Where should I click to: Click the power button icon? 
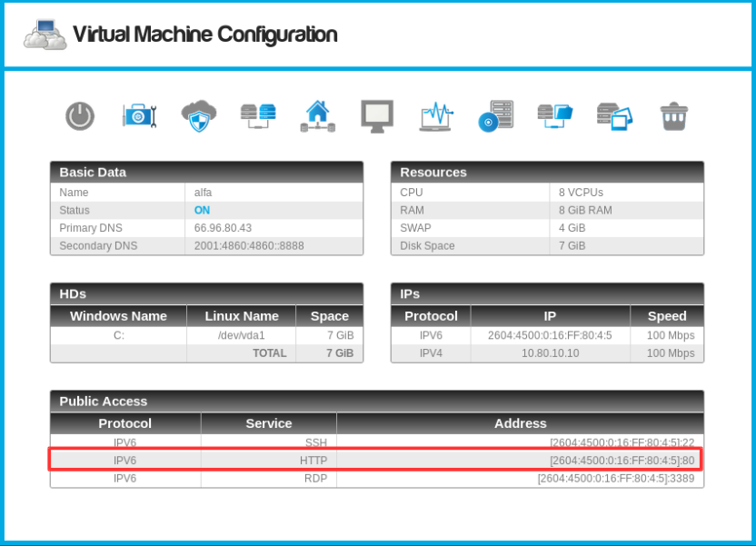coord(80,116)
